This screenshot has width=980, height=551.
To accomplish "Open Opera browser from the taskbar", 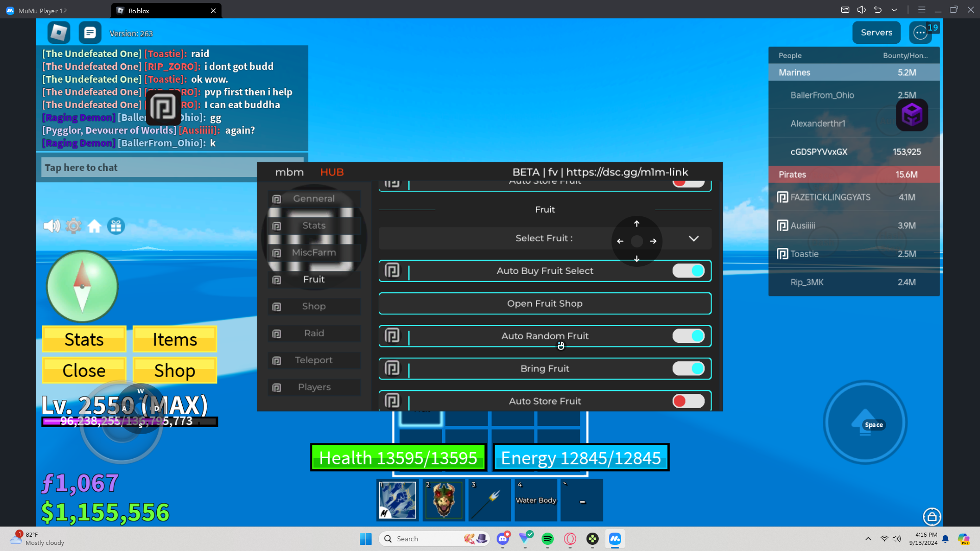I will pos(570,539).
